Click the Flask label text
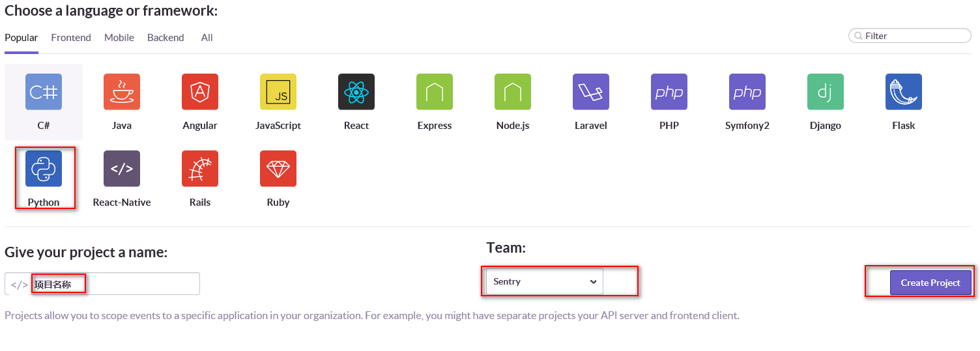The width and height of the screenshot is (980, 351). [904, 126]
